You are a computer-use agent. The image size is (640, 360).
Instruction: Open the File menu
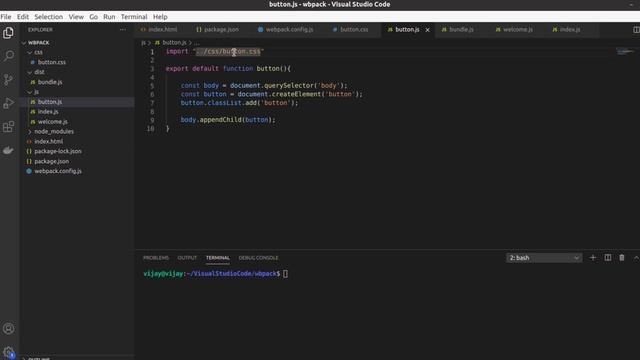(6, 17)
